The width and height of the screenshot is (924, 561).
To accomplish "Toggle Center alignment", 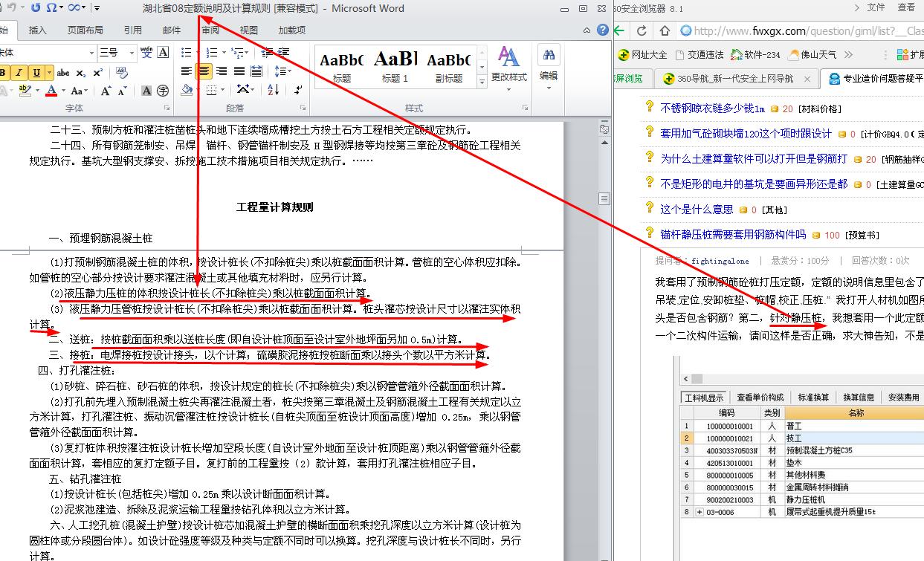I will [203, 71].
